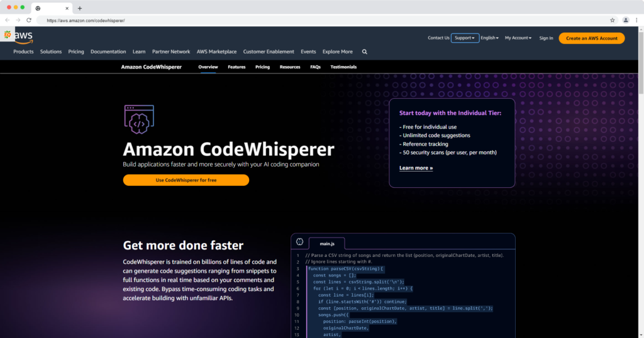
Task: Select the main.js code tab
Action: point(327,244)
